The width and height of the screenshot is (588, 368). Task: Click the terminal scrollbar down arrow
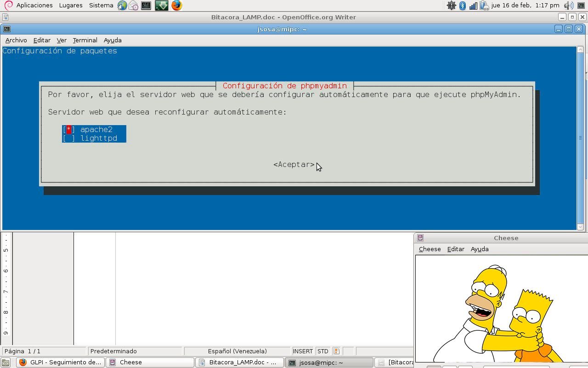point(581,226)
